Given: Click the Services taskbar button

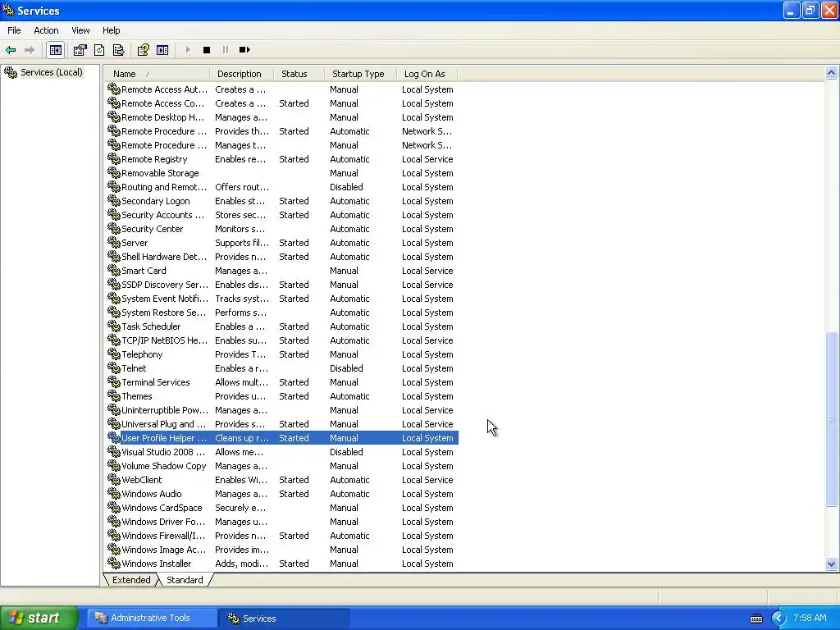Looking at the screenshot, I should [284, 619].
